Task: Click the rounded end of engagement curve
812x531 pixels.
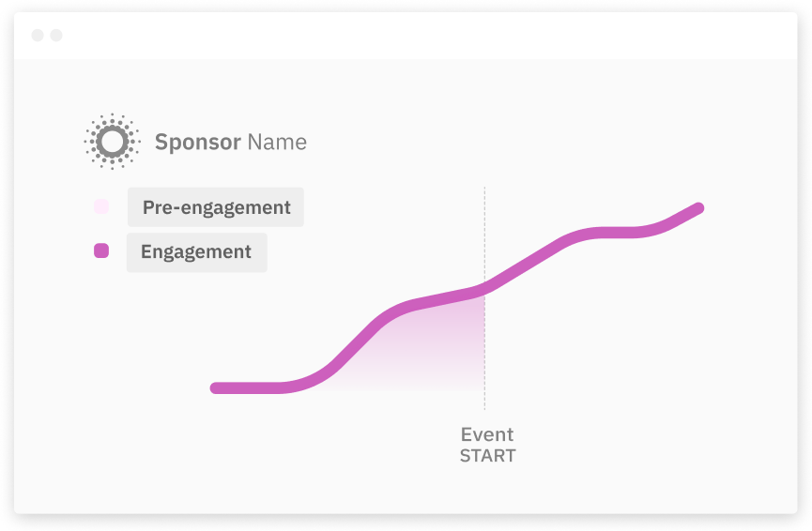Action: point(698,208)
